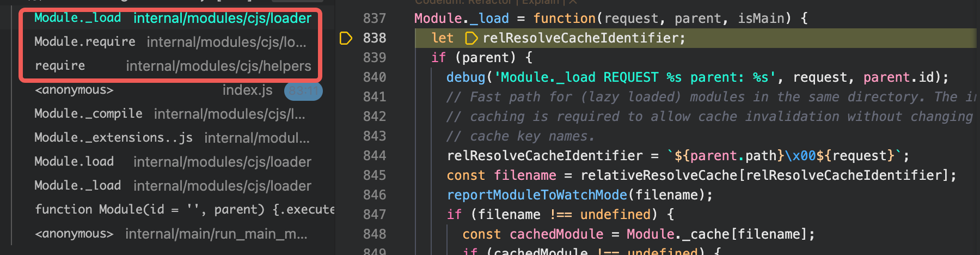Click 'undefined' on line 847

(x=615, y=215)
